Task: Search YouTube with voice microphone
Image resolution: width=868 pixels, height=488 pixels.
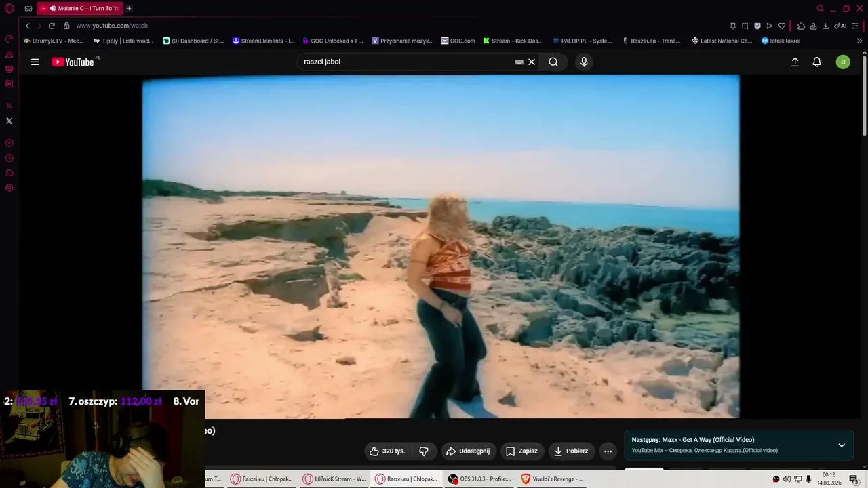Action: pos(584,62)
